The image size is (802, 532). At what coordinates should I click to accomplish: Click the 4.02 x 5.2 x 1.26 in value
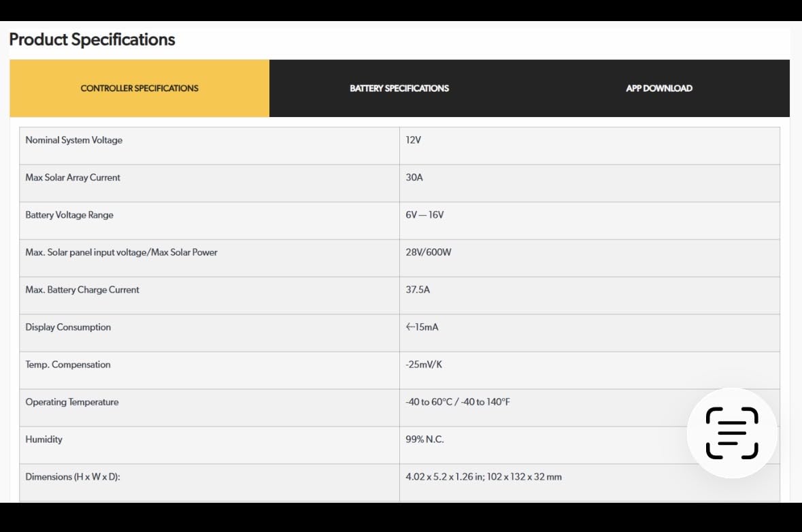point(484,477)
